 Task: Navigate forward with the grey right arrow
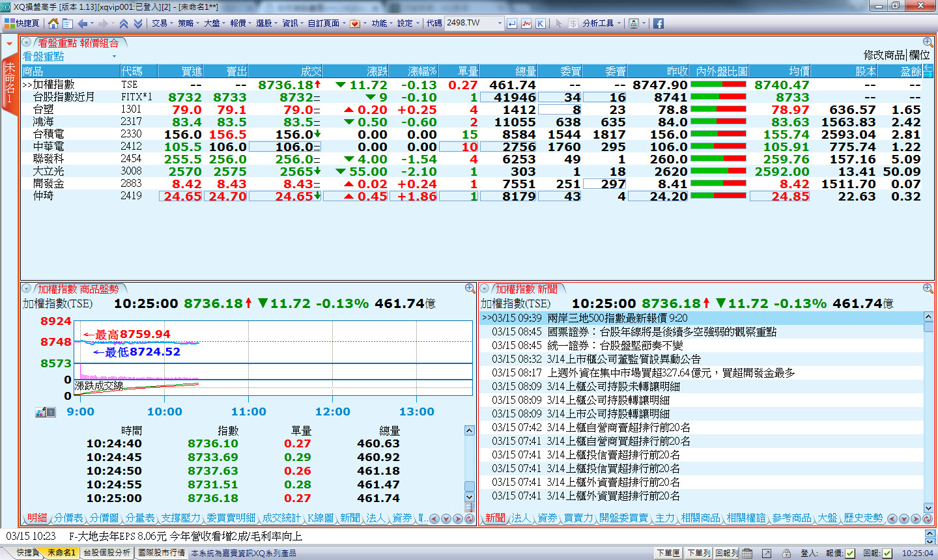(103, 23)
